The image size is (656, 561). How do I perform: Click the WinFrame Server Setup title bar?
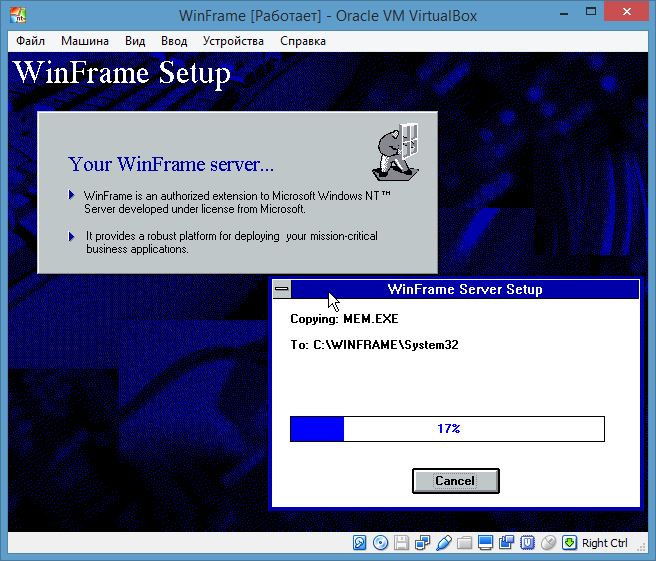coord(465,289)
